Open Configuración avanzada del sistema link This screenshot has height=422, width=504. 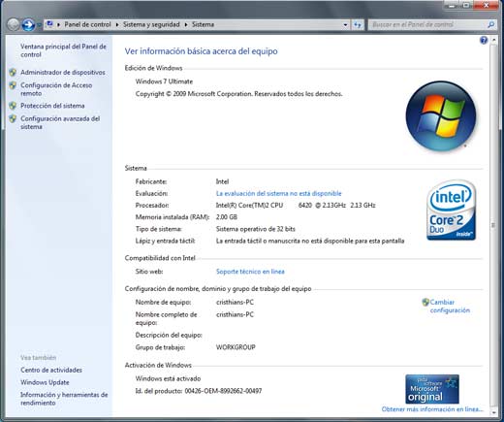(60, 122)
